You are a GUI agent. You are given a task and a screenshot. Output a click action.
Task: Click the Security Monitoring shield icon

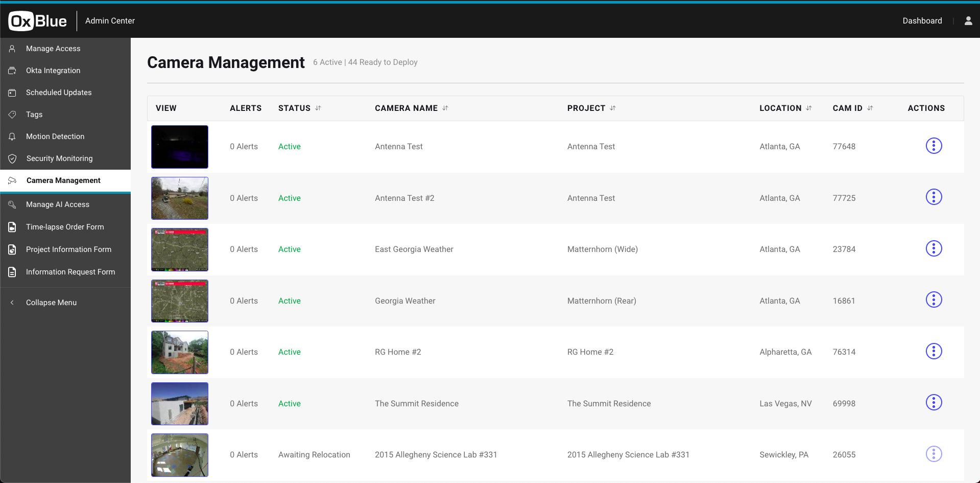[12, 158]
